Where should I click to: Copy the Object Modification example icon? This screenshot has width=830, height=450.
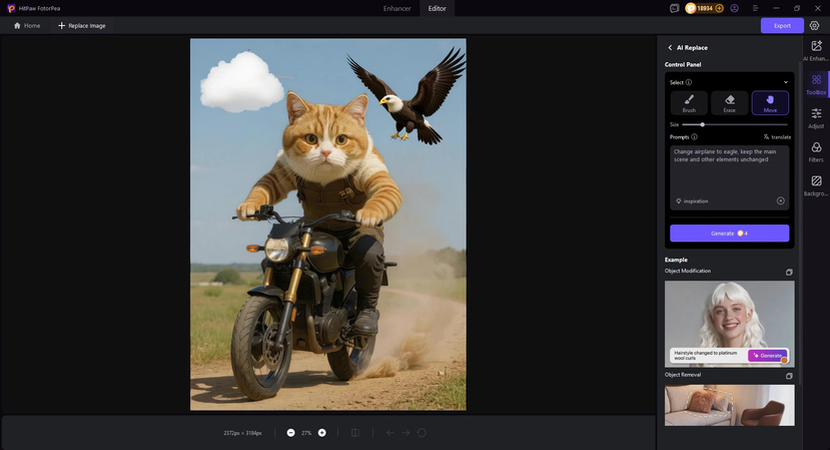(x=789, y=272)
